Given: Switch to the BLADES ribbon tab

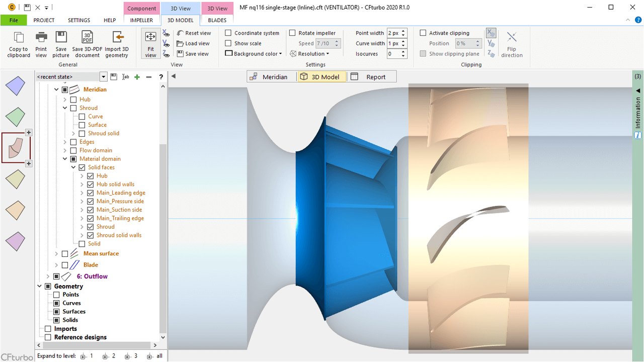Looking at the screenshot, I should 217,20.
